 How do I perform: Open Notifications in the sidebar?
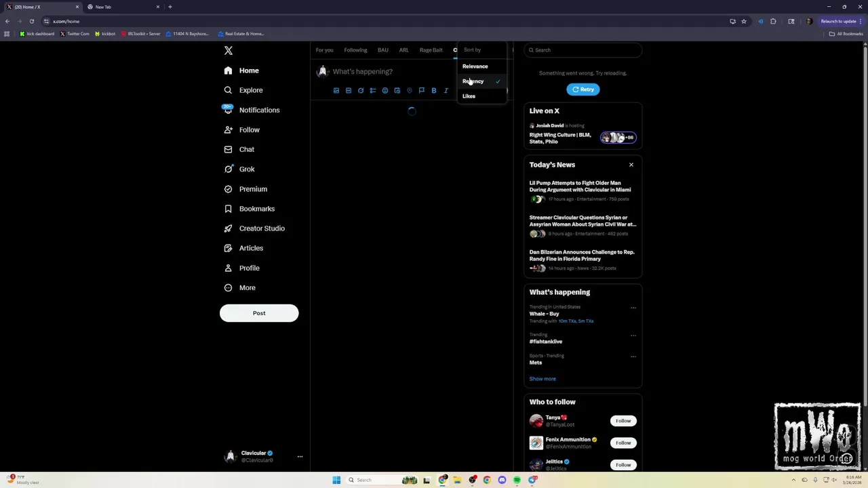tap(251, 110)
